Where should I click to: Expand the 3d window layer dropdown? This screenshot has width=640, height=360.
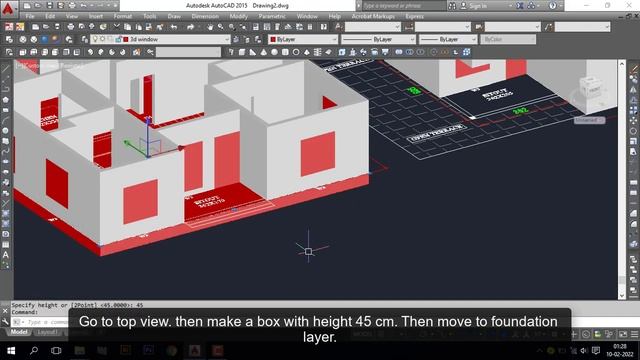227,39
